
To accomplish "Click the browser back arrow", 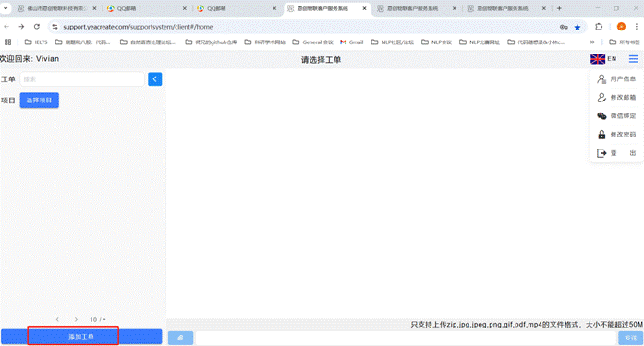I will (6, 27).
